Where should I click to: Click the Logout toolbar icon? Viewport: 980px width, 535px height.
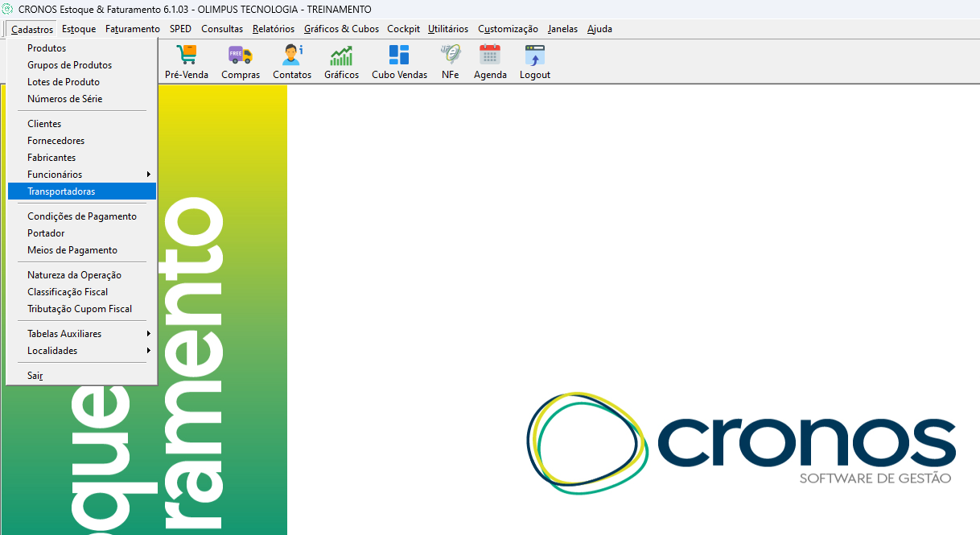tap(535, 55)
